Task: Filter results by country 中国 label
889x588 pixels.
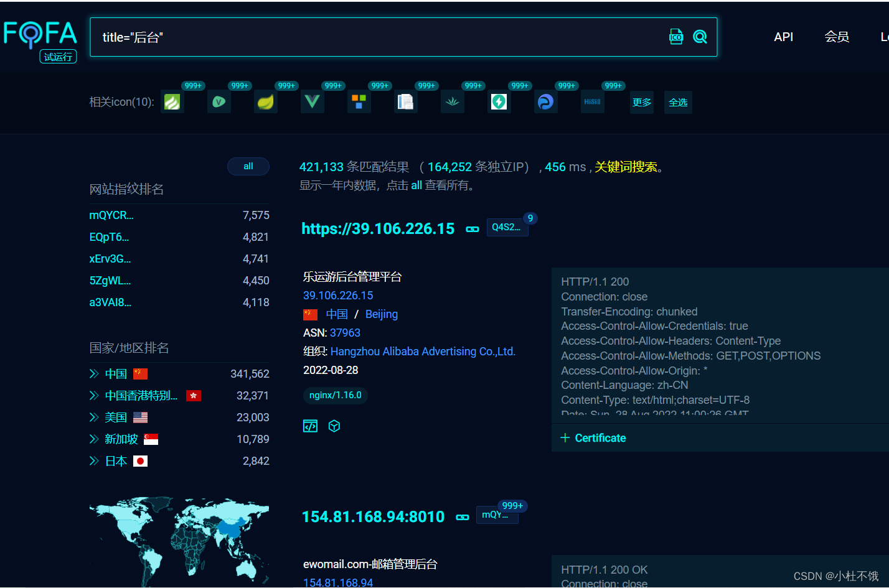Action: tap(116, 373)
